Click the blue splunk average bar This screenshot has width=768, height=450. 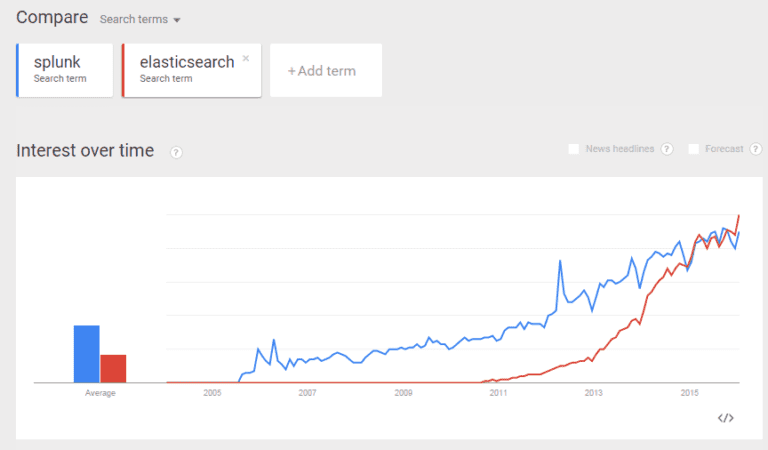click(86, 354)
